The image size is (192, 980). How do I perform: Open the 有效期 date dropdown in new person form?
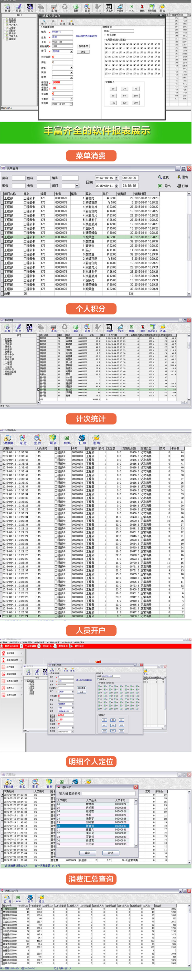coord(71,104)
